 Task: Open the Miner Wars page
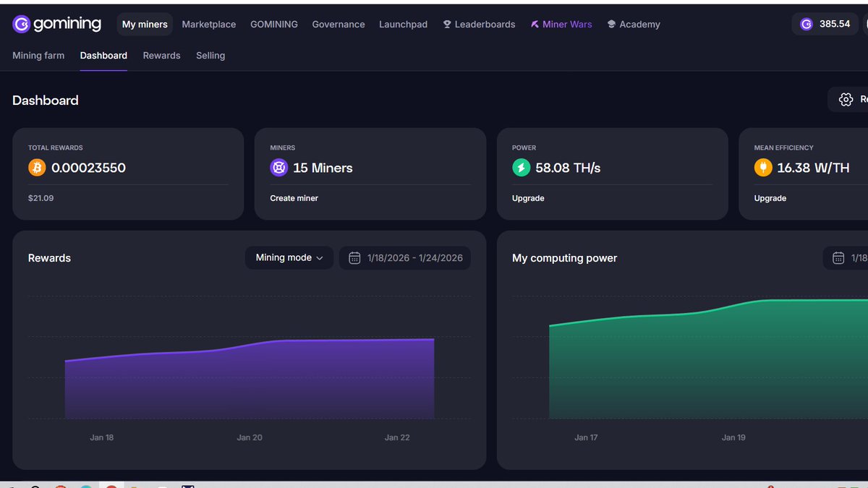[x=561, y=24]
